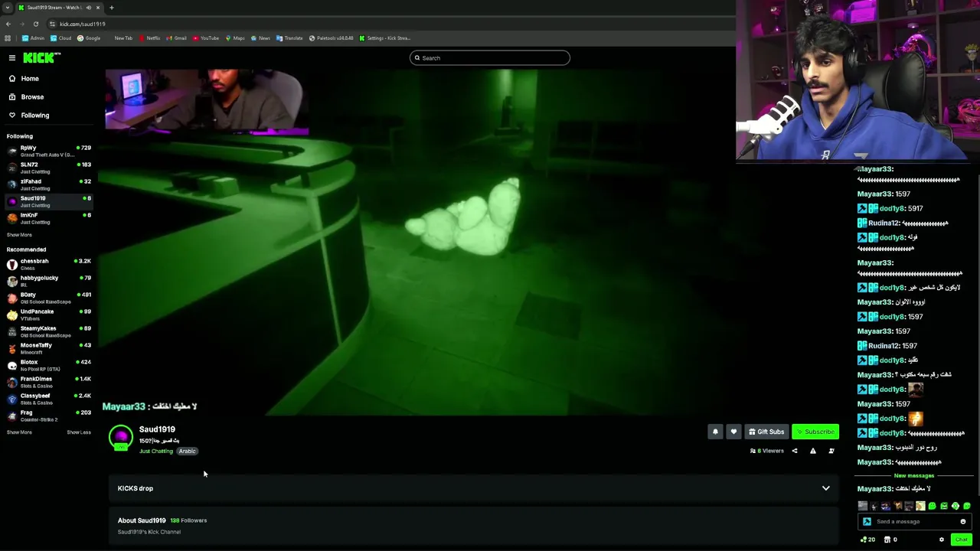Click the KICK logo
The image size is (980, 551).
coord(41,58)
